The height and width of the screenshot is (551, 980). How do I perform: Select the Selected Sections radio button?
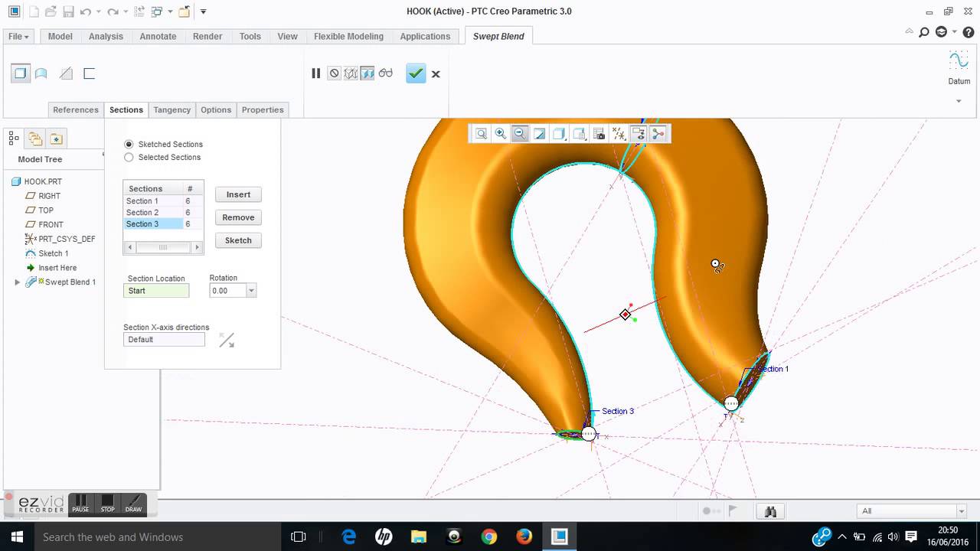coord(129,157)
